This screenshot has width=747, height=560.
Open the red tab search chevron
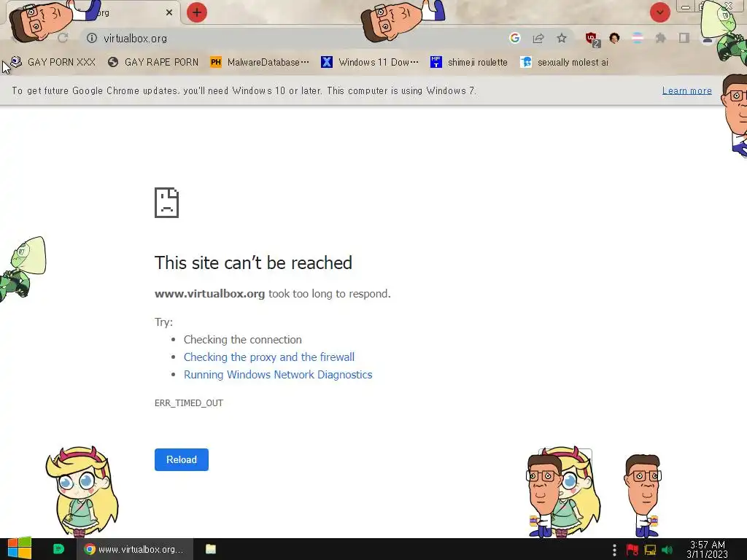(659, 12)
